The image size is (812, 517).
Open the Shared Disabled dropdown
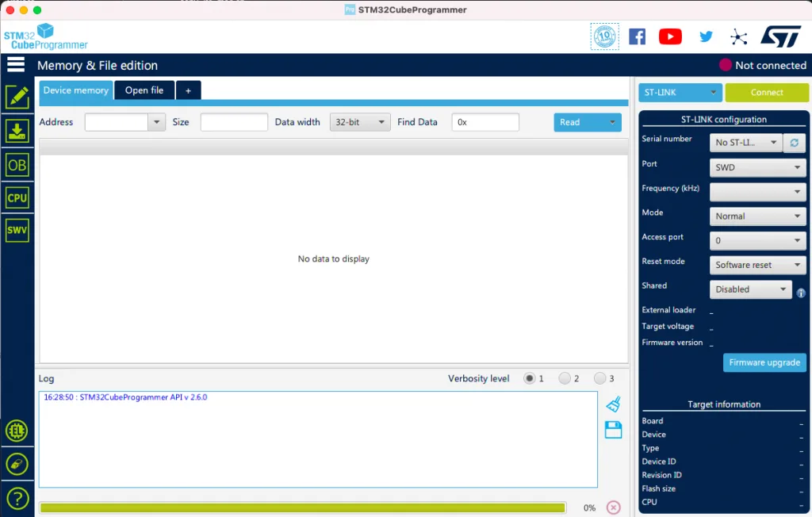pos(750,289)
